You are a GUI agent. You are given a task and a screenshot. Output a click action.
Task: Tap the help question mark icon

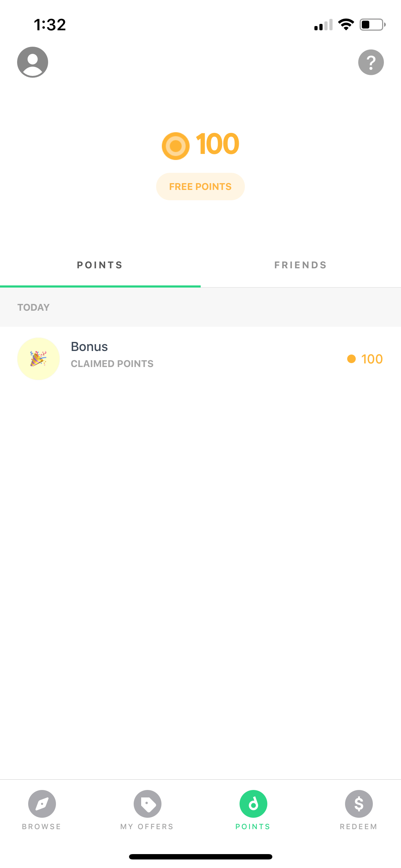coord(371,62)
